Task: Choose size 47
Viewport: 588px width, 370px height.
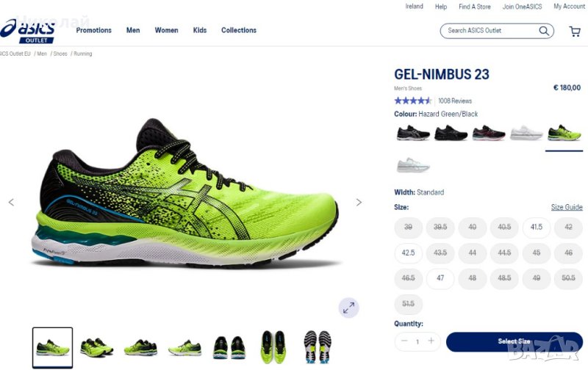Action: click(440, 278)
